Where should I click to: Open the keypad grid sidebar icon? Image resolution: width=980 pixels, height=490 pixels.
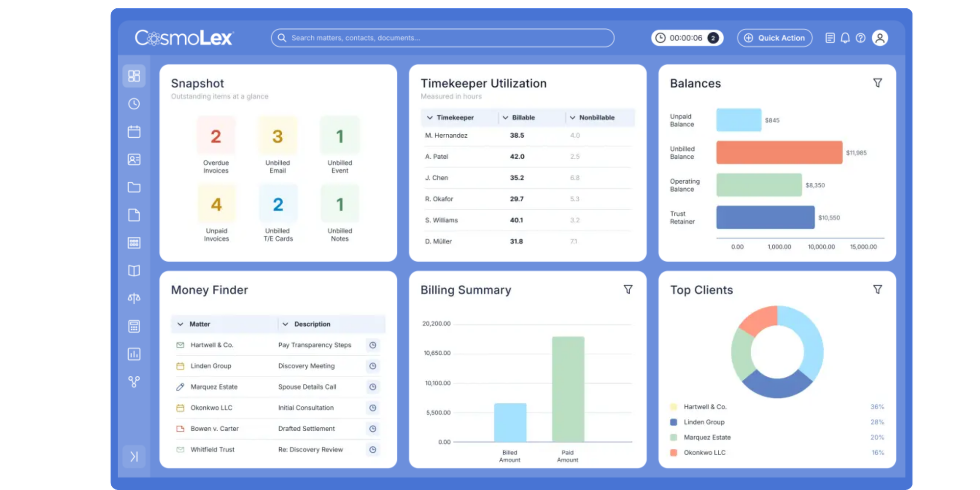(134, 243)
